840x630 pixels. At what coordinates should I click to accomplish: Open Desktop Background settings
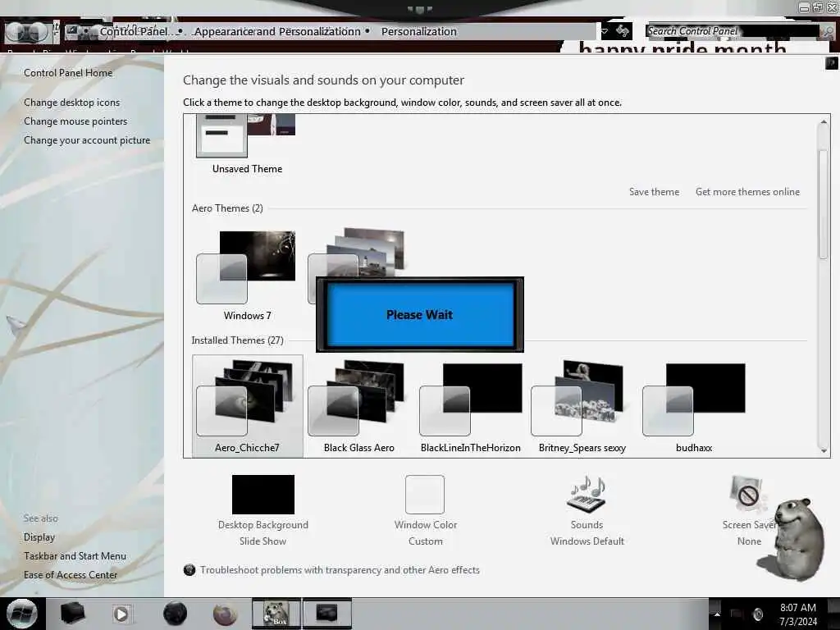point(263,495)
